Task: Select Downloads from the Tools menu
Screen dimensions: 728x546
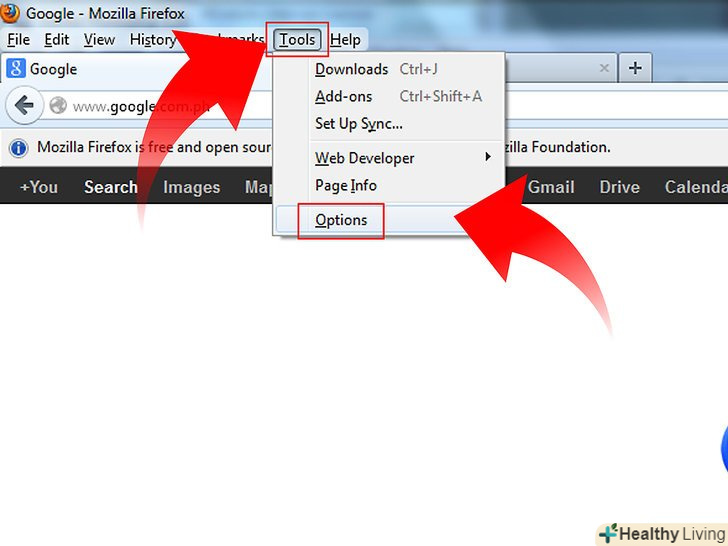Action: (x=389, y=69)
